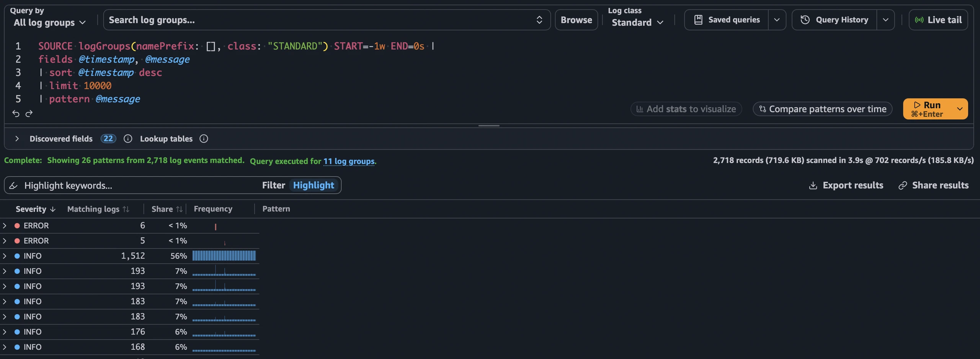The width and height of the screenshot is (980, 359).
Task: Click Share results
Action: 933,185
